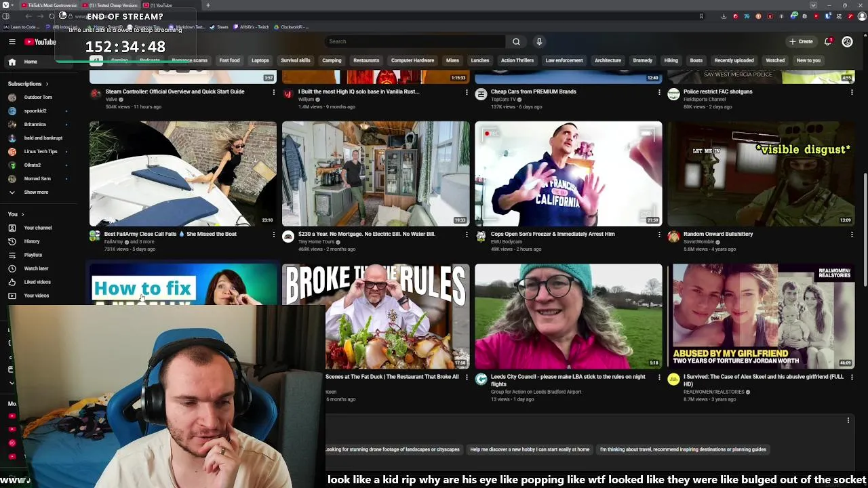Open the Steam bookmark in bookmarks bar
The height and width of the screenshot is (488, 868).
[219, 27]
